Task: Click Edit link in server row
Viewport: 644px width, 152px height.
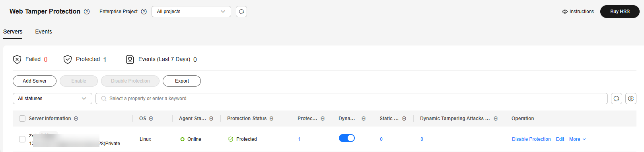Action: (560, 139)
